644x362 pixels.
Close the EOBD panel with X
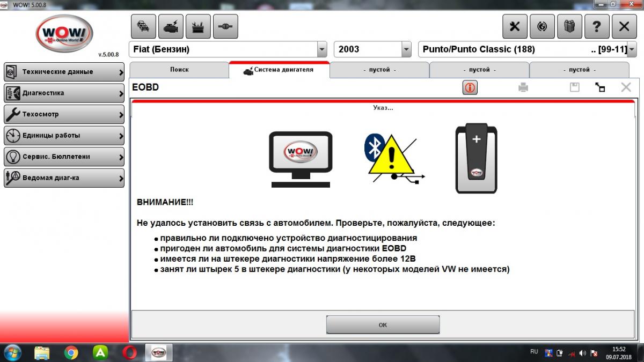click(626, 87)
